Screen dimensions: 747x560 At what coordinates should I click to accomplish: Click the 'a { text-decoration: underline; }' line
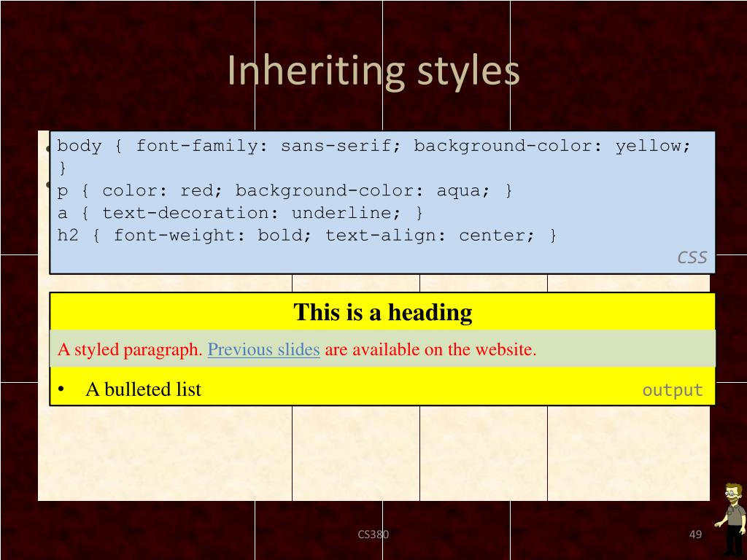click(239, 213)
